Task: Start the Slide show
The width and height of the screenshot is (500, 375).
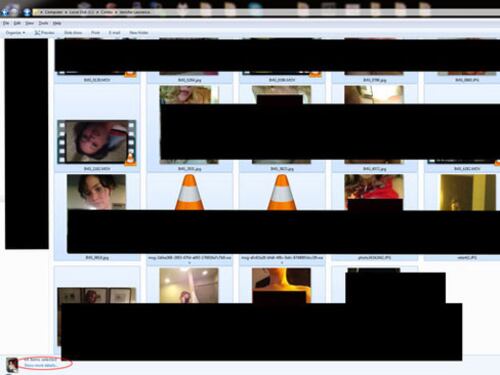Action: pyautogui.click(x=73, y=33)
